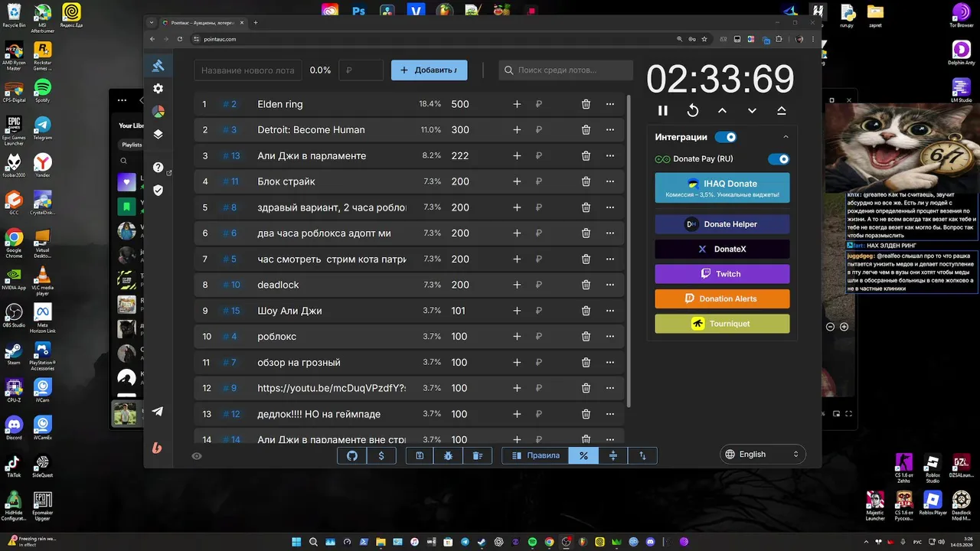Save lots with the floppy disk button
Image resolution: width=980 pixels, height=551 pixels.
click(420, 455)
